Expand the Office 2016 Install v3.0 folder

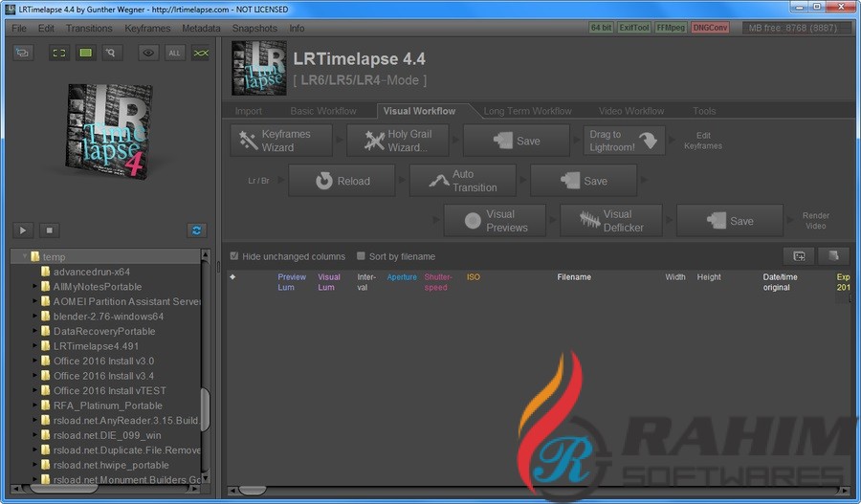tap(34, 361)
